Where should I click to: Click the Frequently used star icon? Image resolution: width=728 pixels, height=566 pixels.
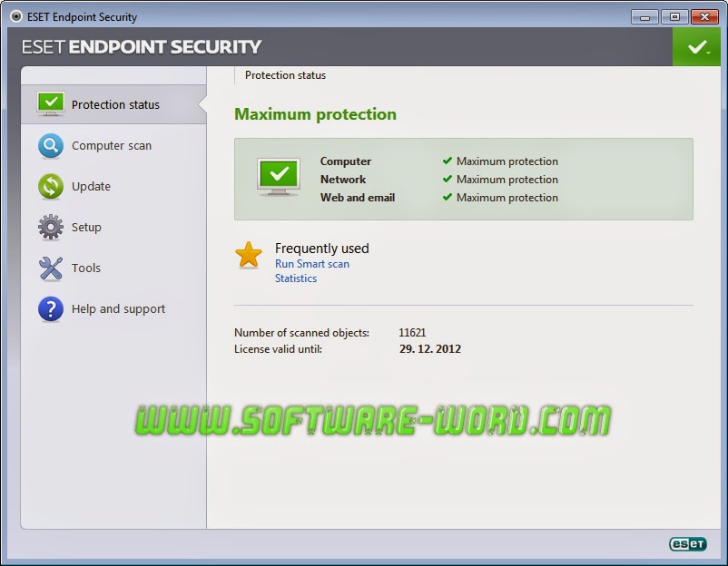tap(249, 255)
